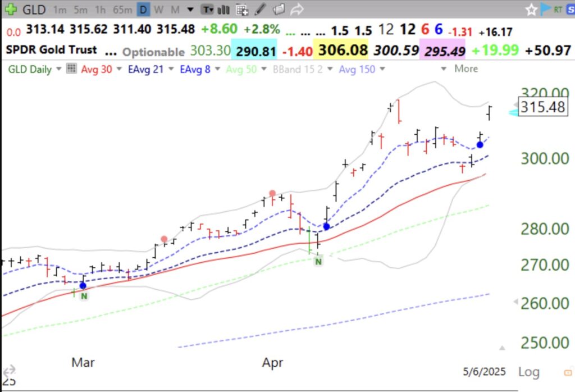Image resolution: width=575 pixels, height=392 pixels.
Task: Click the +50.97 value
Action: (548, 50)
